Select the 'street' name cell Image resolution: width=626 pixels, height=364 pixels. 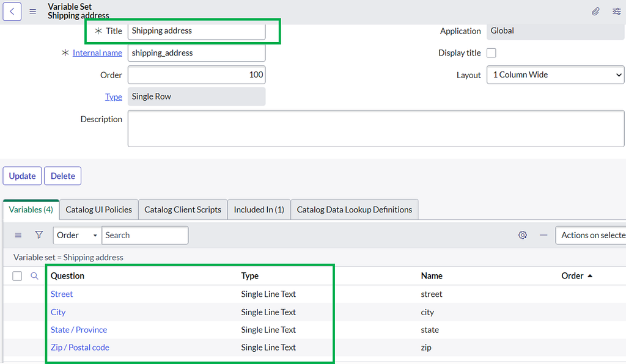432,294
